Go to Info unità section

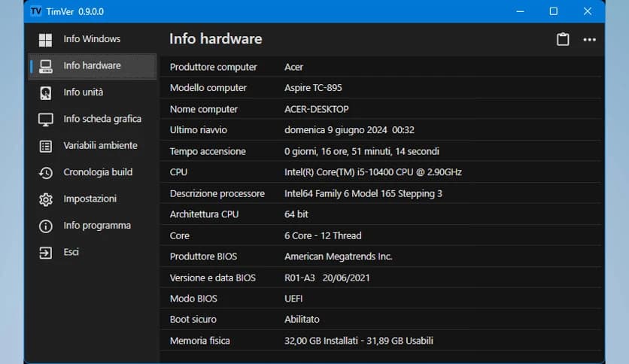93,93
